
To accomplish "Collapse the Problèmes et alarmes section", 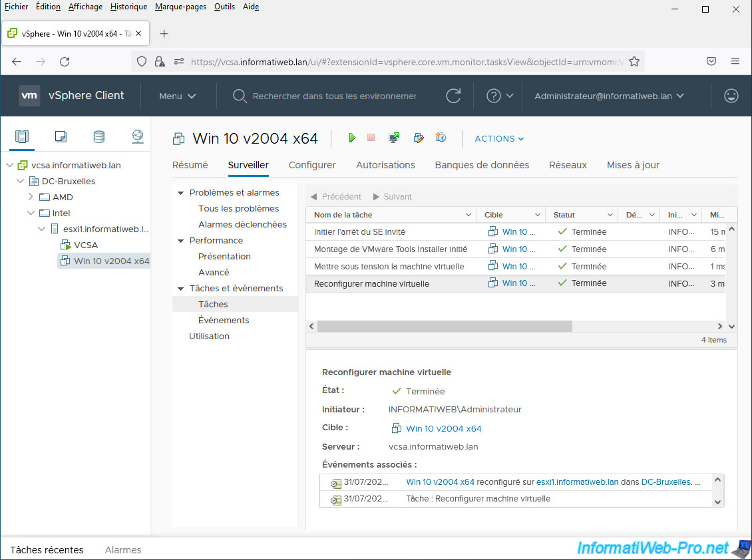I will [181, 193].
